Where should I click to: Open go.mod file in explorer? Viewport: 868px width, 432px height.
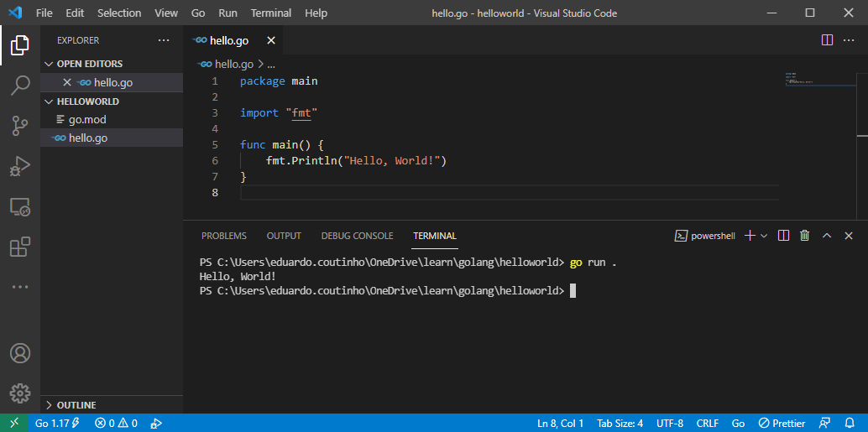[x=112, y=119]
